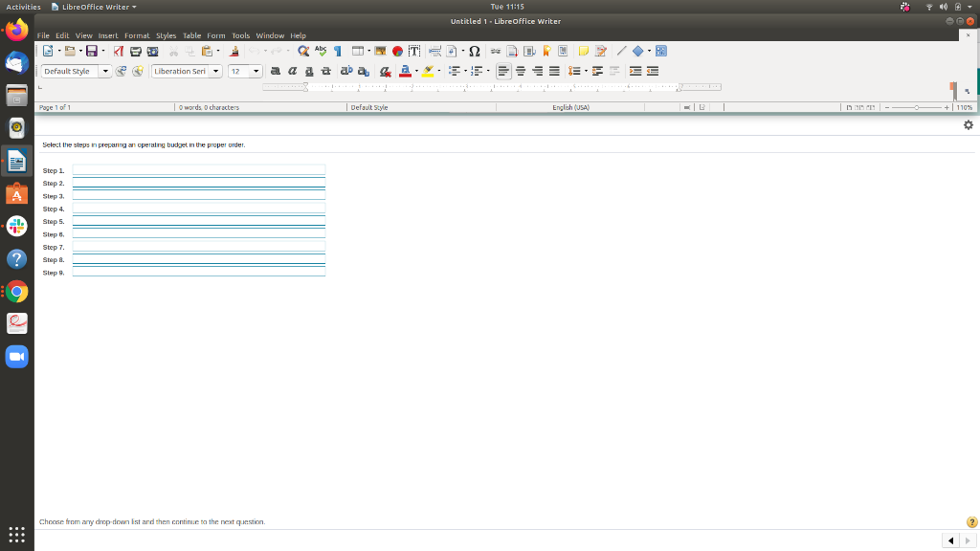Insert a page break icon
This screenshot has width=980, height=551.
click(435, 52)
